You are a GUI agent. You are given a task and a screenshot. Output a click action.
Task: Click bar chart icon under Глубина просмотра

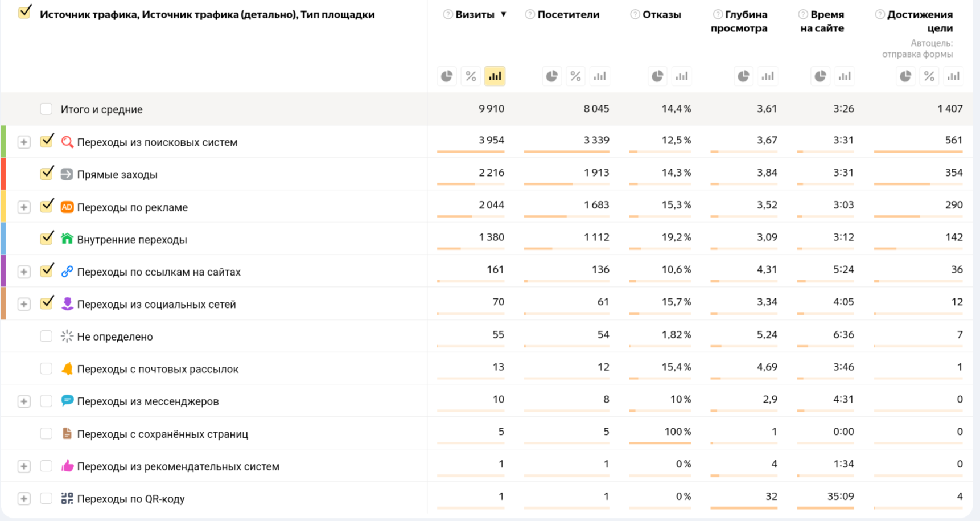pos(767,76)
